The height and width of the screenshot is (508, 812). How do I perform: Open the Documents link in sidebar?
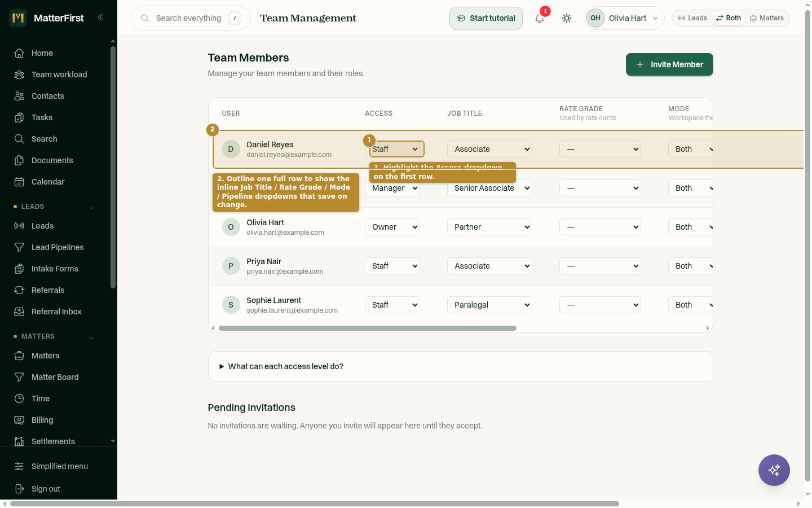[x=52, y=160]
